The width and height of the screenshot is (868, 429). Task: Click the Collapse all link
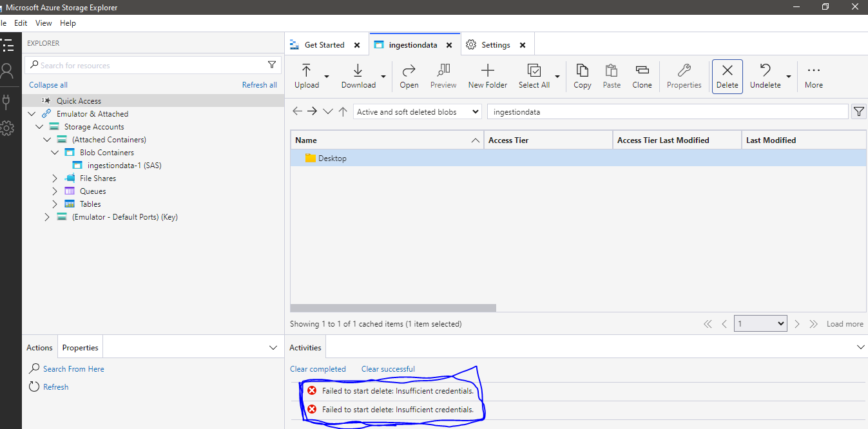click(48, 85)
